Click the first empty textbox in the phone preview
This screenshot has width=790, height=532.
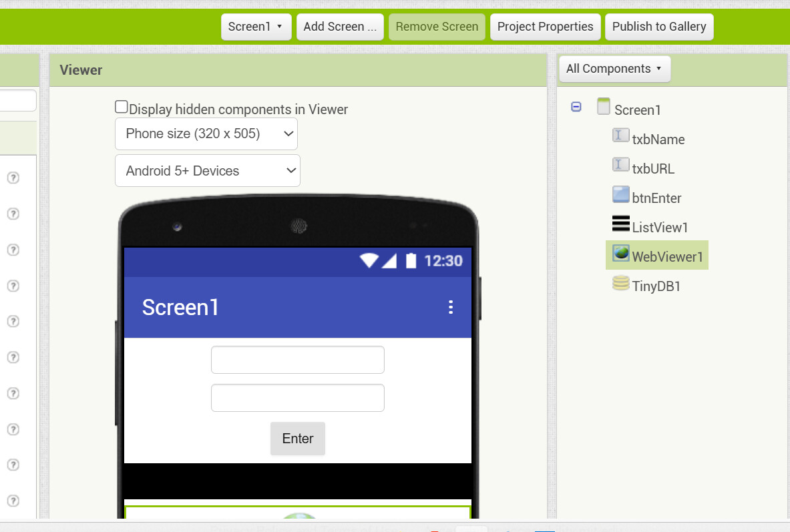298,360
